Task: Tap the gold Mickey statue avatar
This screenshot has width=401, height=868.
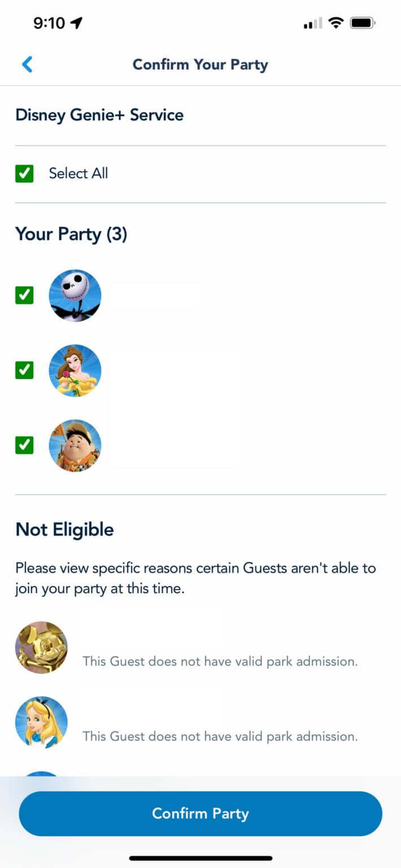Action: click(x=41, y=647)
